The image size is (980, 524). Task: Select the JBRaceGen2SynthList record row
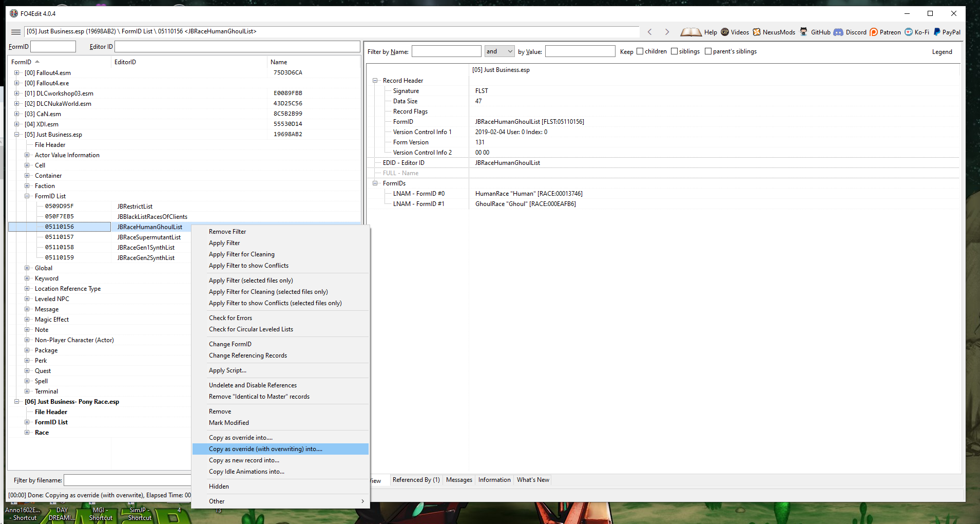[x=100, y=258]
